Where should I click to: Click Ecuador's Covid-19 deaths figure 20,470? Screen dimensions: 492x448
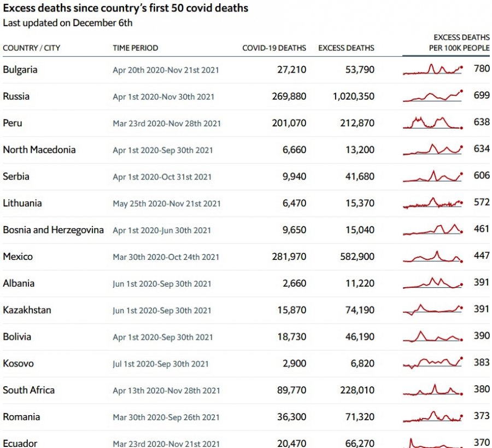point(291,443)
